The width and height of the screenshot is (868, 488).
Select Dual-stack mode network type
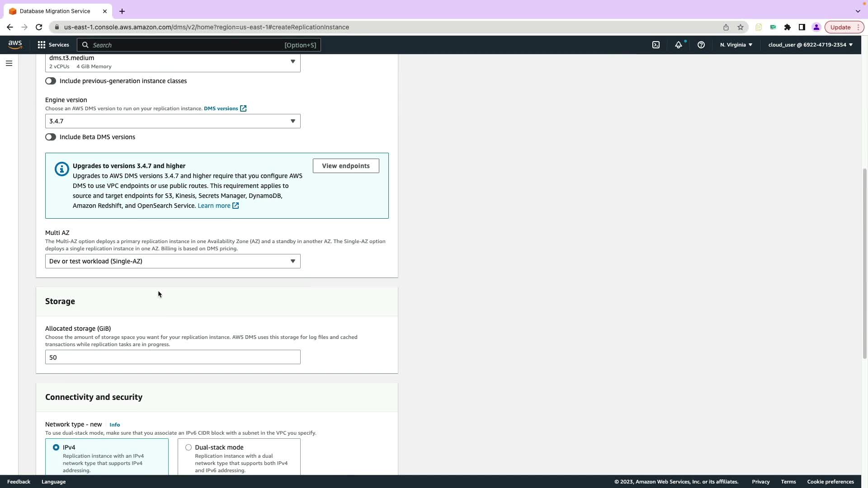click(x=189, y=447)
